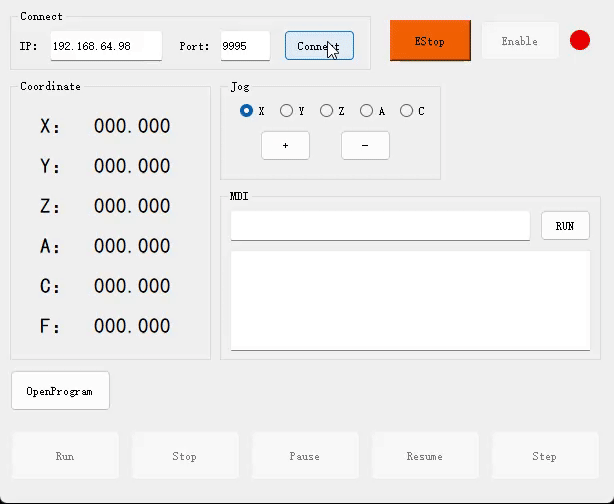Image resolution: width=614 pixels, height=504 pixels.
Task: Click the Step program button
Action: click(545, 456)
